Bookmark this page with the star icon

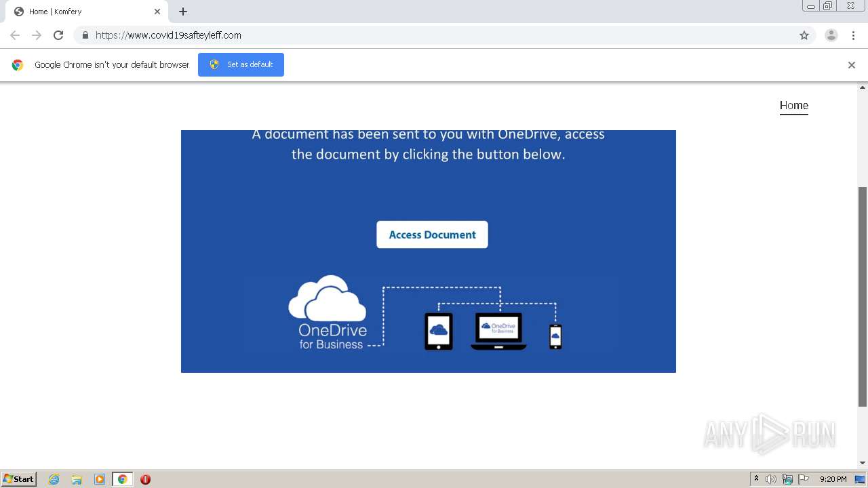pyautogui.click(x=804, y=35)
